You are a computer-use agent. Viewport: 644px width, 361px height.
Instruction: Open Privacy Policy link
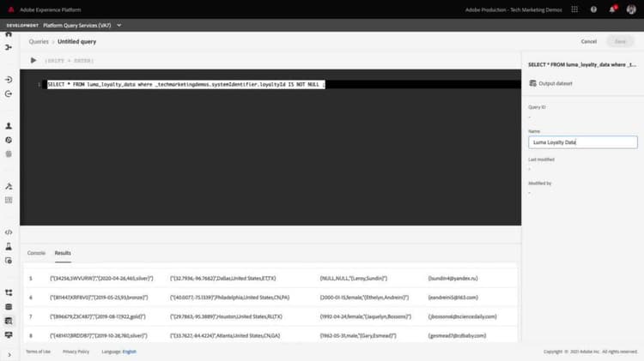(76, 352)
